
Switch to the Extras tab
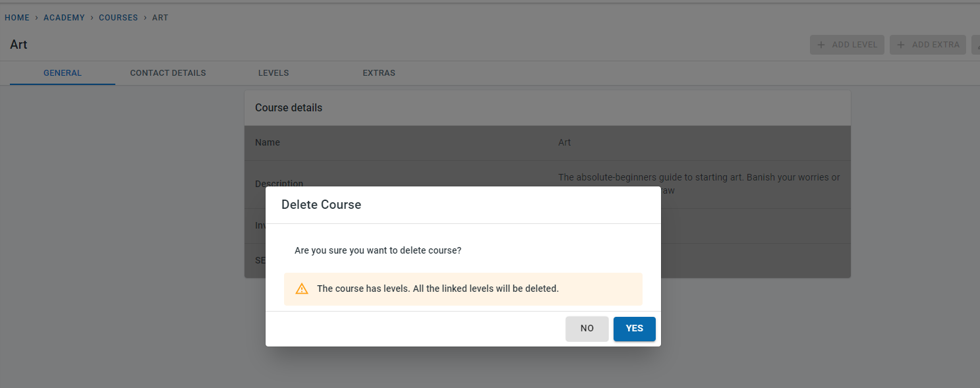tap(379, 73)
